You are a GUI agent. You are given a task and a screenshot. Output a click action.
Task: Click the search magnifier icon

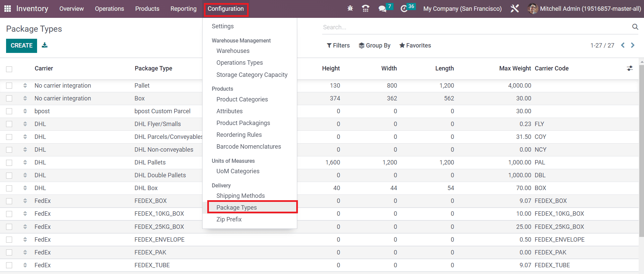click(x=635, y=27)
